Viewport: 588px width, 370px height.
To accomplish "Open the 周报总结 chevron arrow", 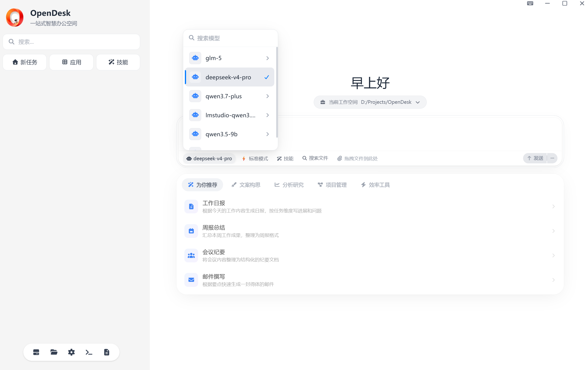I will (x=554, y=231).
